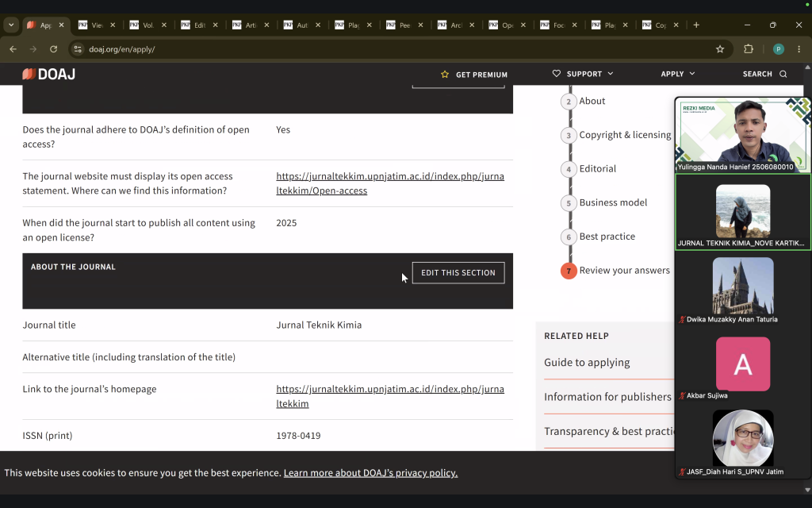Viewport: 812px width, 508px height.
Task: Open a new browser tab
Action: click(x=696, y=25)
